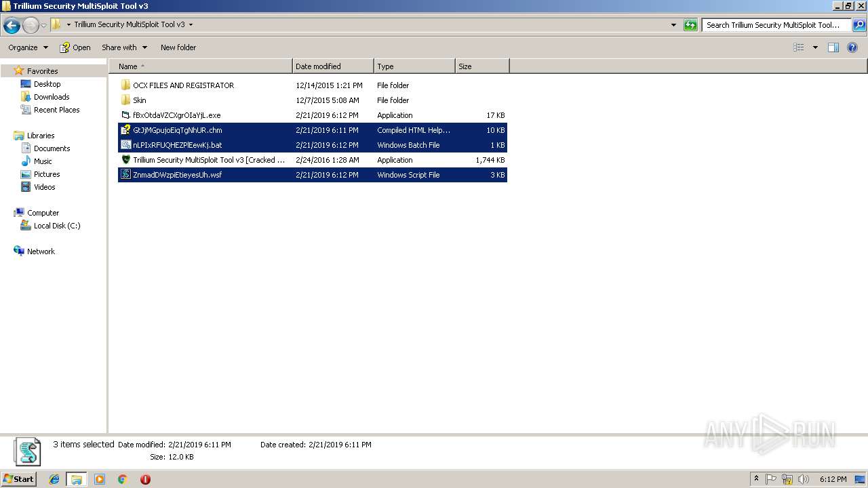This screenshot has width=868, height=488.
Task: Toggle the preview pane icon
Action: point(833,47)
